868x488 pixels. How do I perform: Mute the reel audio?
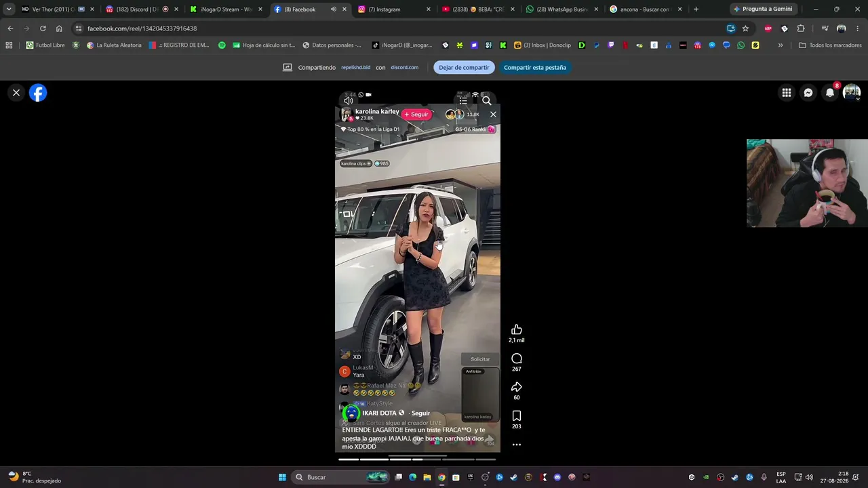tap(349, 101)
